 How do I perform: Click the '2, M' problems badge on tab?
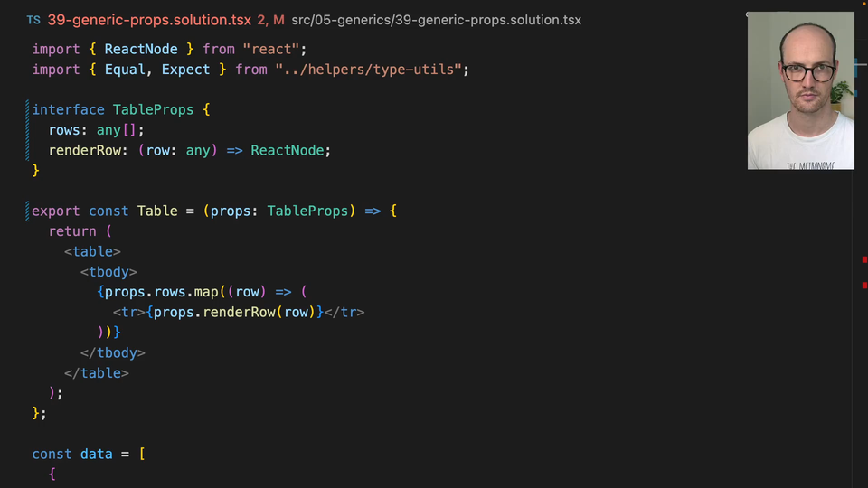point(270,20)
